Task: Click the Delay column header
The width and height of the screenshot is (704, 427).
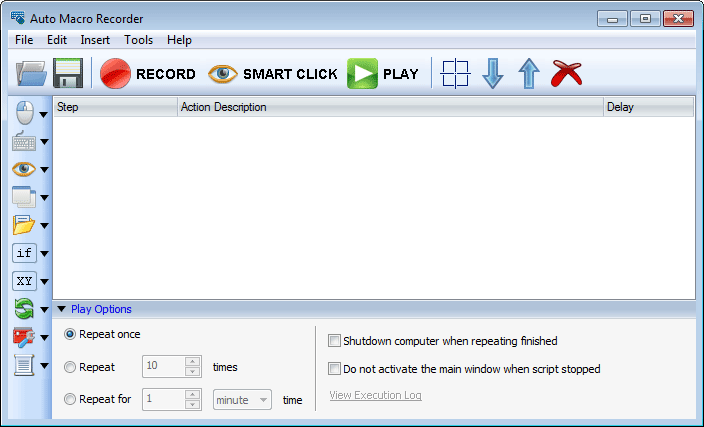Action: [x=648, y=107]
